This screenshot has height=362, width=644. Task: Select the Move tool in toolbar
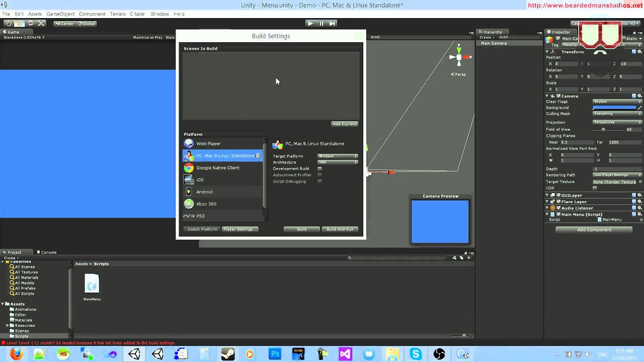19,24
